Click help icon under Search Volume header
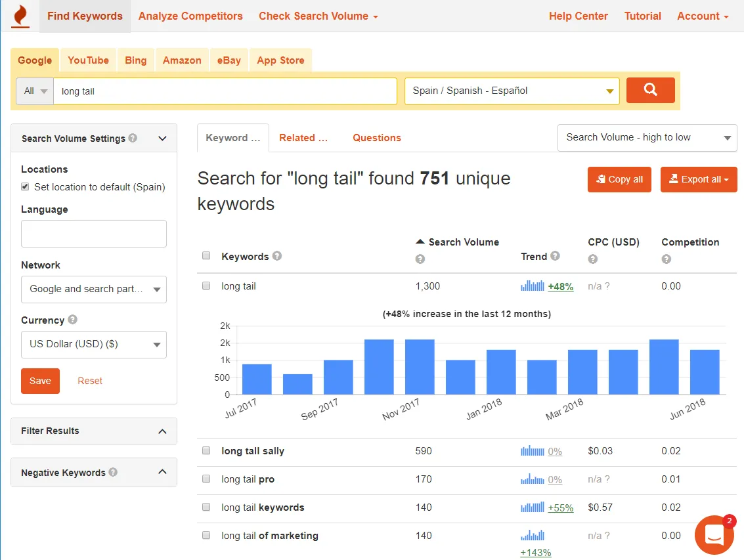The height and width of the screenshot is (560, 744). pyautogui.click(x=420, y=259)
